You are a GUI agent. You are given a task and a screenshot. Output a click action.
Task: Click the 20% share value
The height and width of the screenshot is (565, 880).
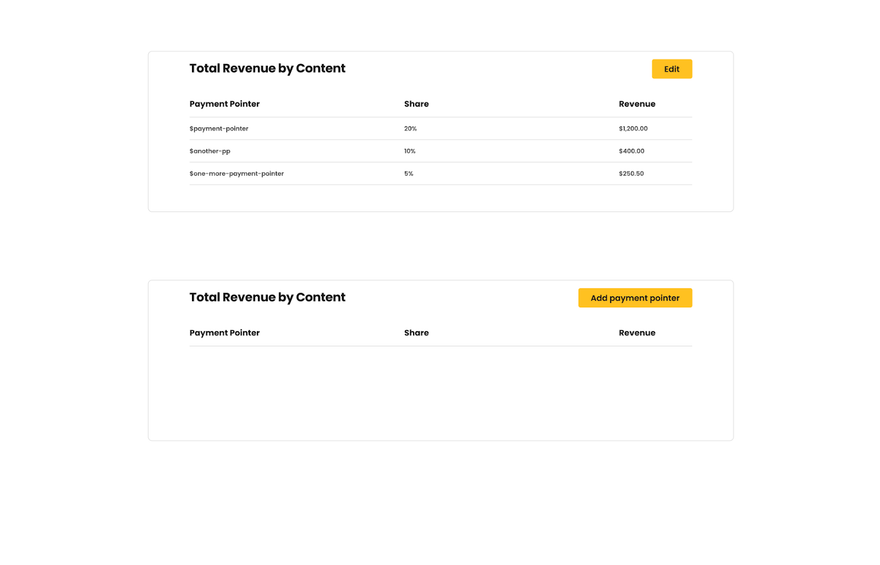410,129
